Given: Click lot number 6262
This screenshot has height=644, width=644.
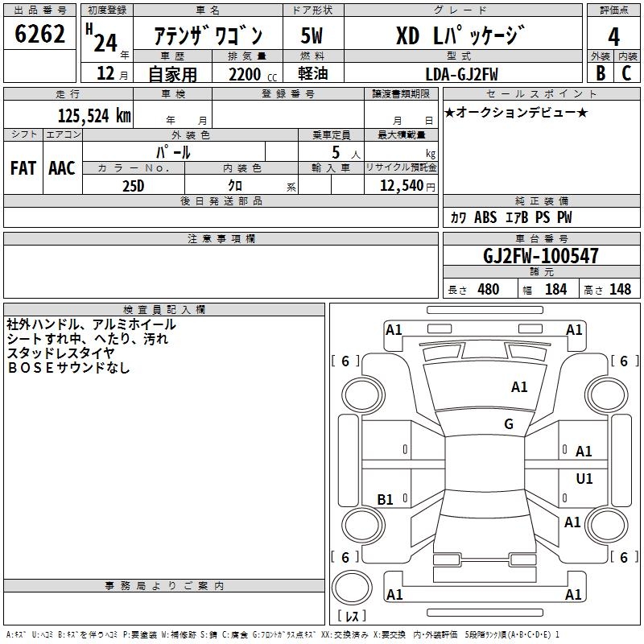Looking at the screenshot, I should click(39, 34).
